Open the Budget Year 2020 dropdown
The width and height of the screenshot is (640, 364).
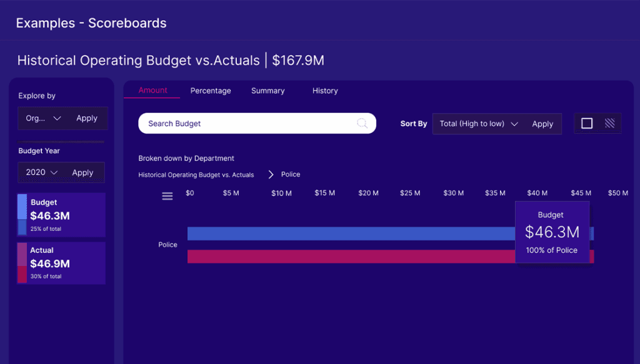[x=42, y=172]
